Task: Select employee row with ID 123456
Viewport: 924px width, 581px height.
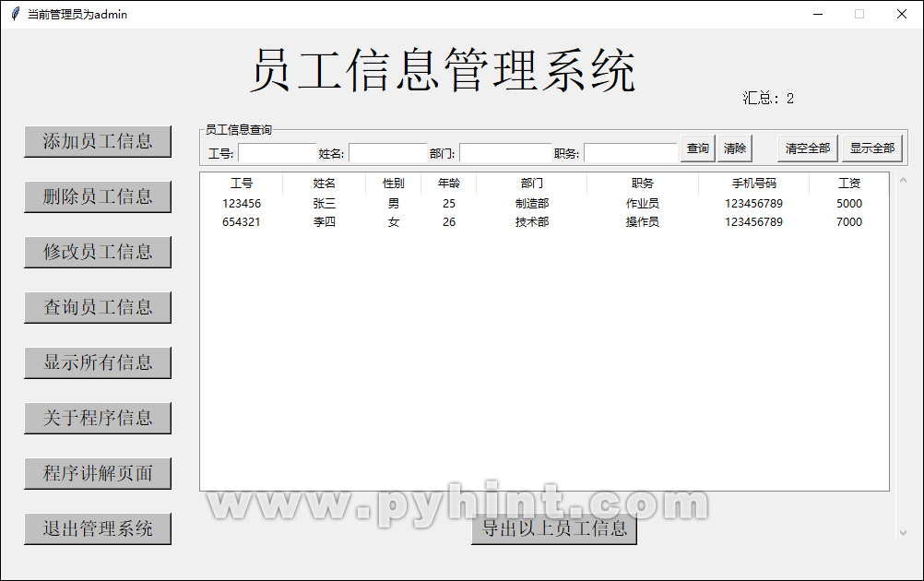Action: [x=544, y=203]
